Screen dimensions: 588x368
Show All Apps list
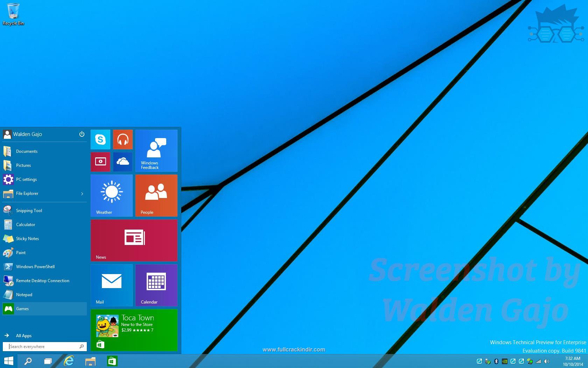click(44, 336)
